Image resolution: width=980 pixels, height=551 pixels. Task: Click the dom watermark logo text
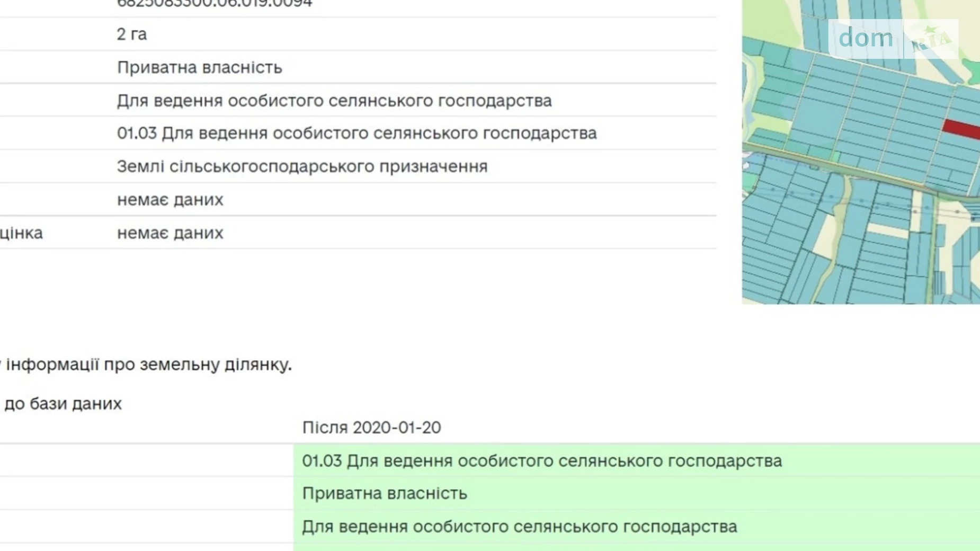[865, 38]
